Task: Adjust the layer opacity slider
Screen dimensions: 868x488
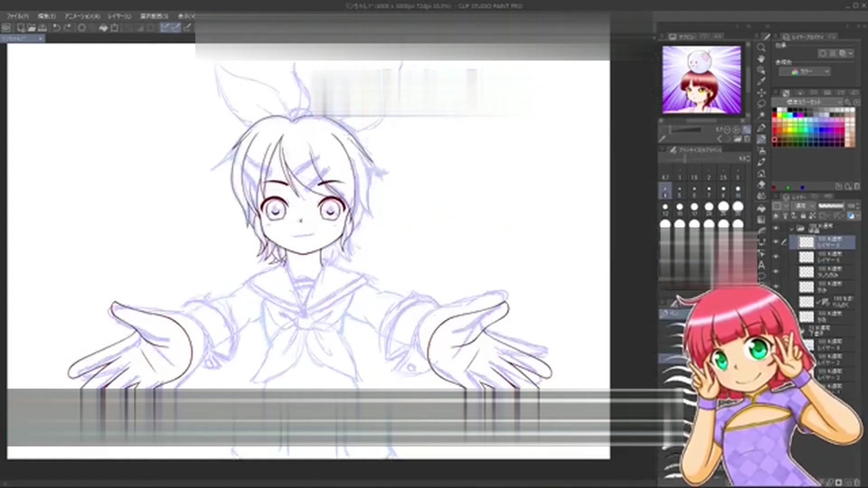Action: click(x=831, y=206)
